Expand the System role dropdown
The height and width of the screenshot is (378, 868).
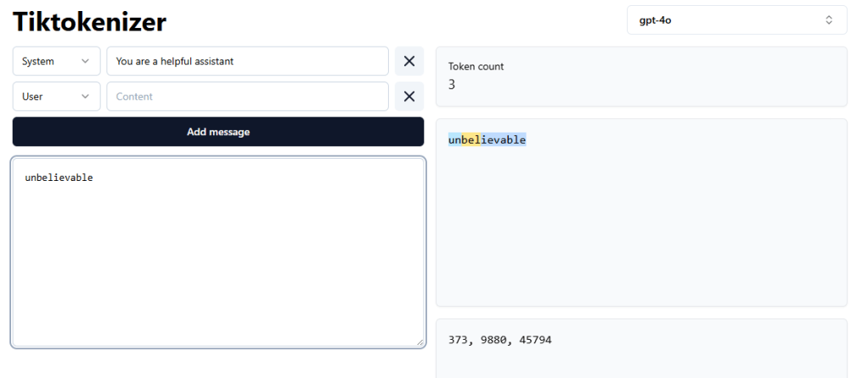click(56, 61)
